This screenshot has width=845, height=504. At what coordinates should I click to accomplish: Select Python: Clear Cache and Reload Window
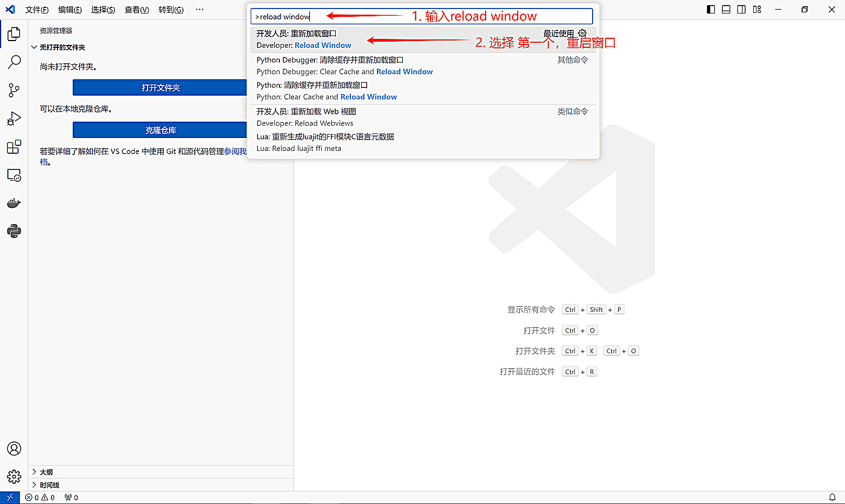tap(423, 91)
